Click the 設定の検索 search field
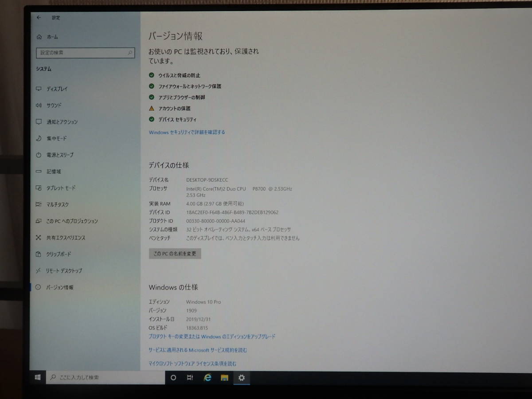Image resolution: width=532 pixels, height=399 pixels. coord(85,53)
